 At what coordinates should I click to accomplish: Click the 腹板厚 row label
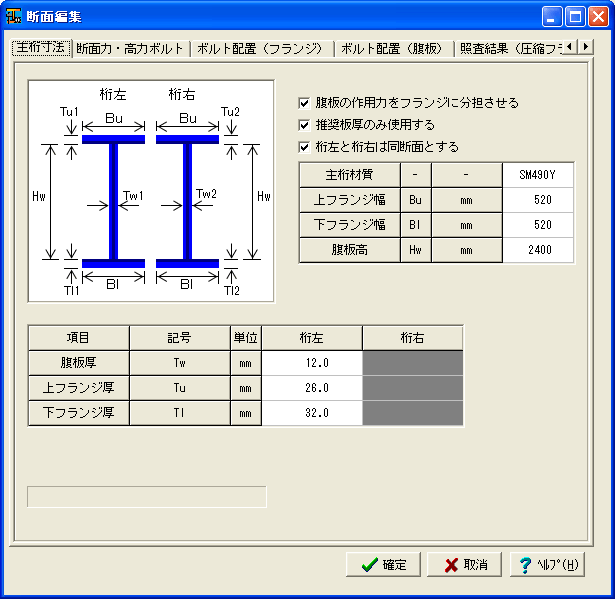[79, 363]
